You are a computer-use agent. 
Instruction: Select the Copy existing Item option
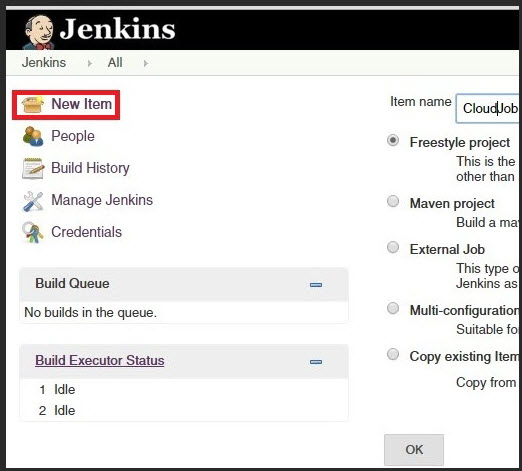(x=393, y=354)
